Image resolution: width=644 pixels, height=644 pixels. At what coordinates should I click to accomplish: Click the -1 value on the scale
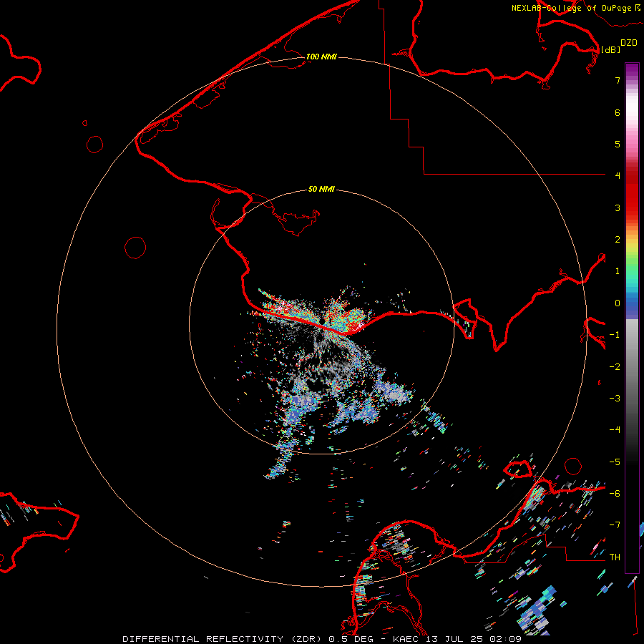click(615, 335)
